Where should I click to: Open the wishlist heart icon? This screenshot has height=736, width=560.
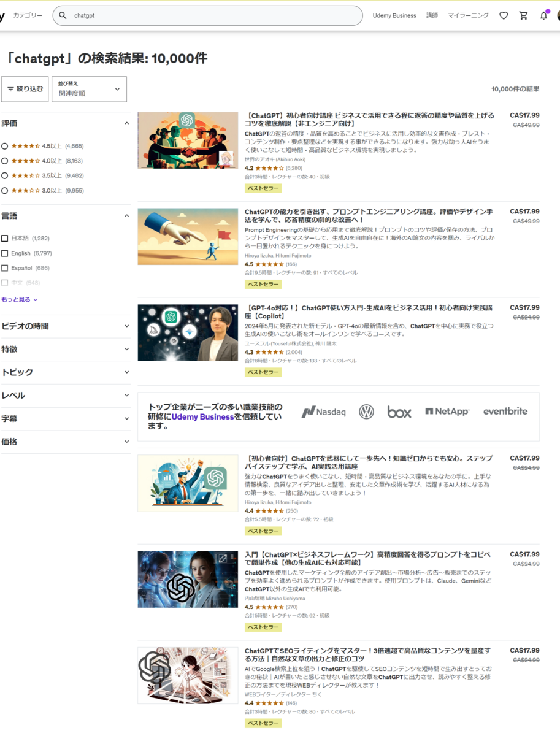[504, 15]
